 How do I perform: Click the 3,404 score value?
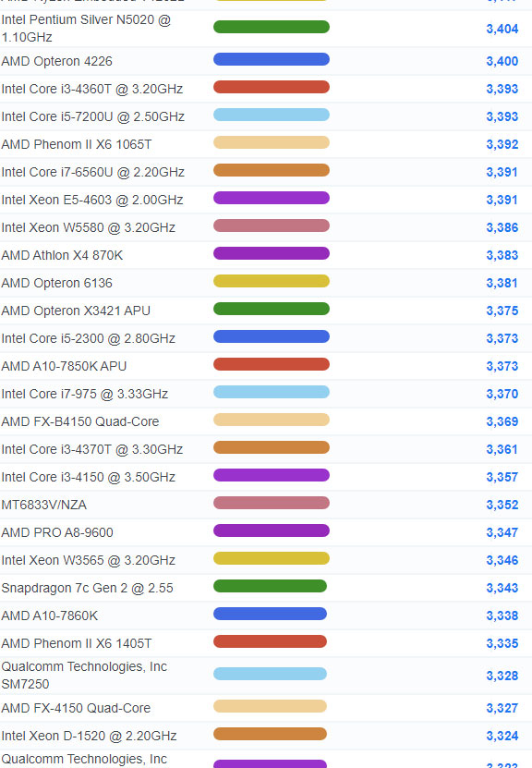(502, 29)
